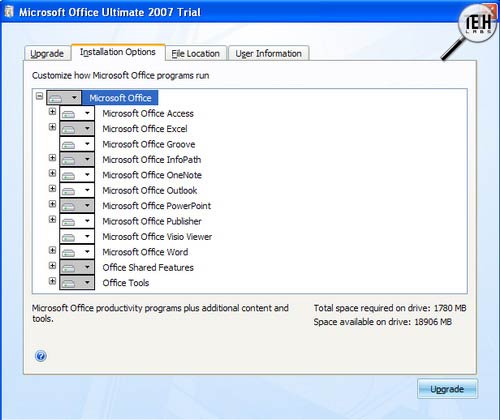Viewport: 500px width, 420px height.
Task: Select Microsoft Office OneNote in the tree
Action: [152, 175]
